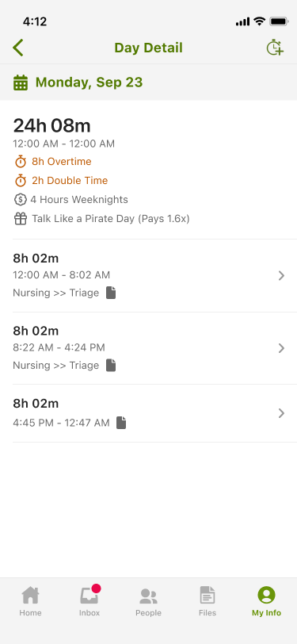Tap the green calendar icon
The image size is (297, 644).
(x=21, y=82)
